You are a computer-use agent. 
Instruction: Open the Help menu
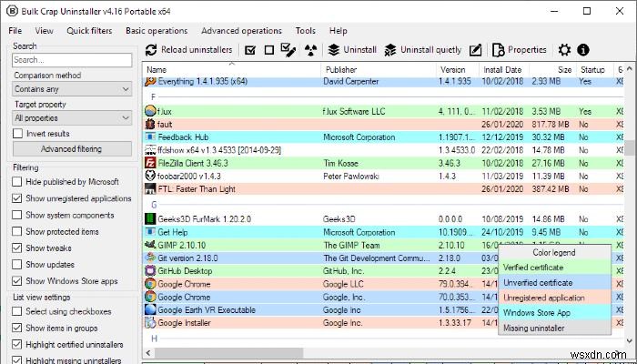pos(338,31)
